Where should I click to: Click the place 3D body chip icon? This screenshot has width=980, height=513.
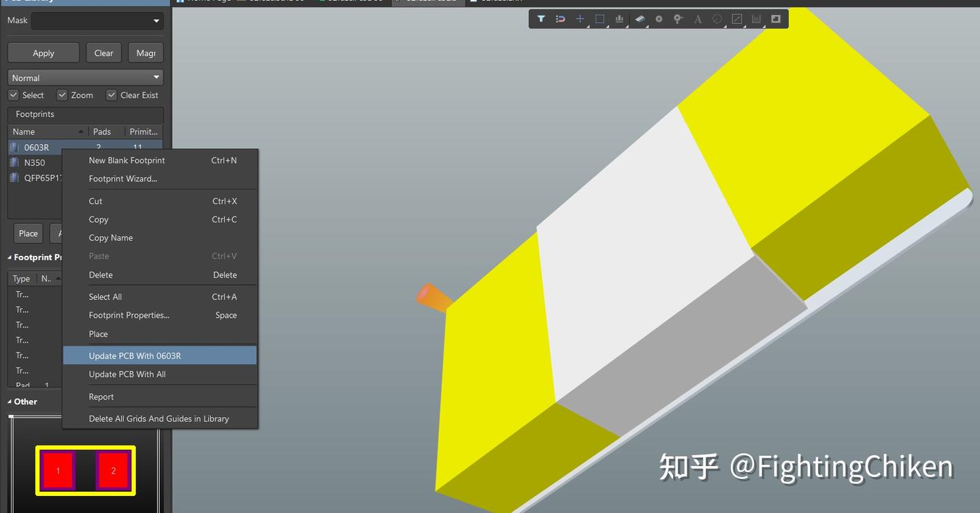click(640, 19)
